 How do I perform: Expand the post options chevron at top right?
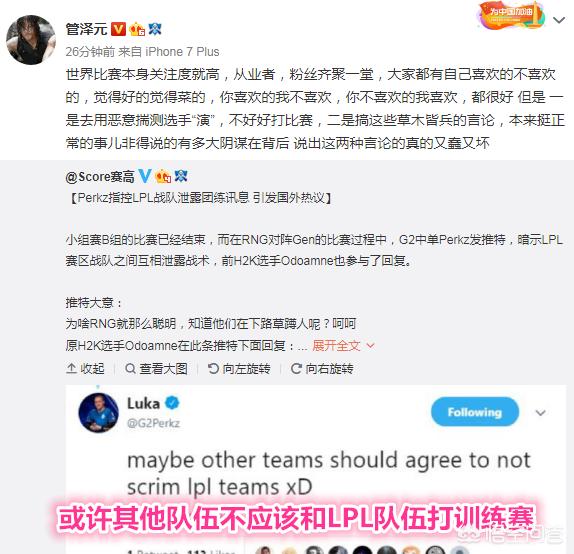(x=559, y=20)
